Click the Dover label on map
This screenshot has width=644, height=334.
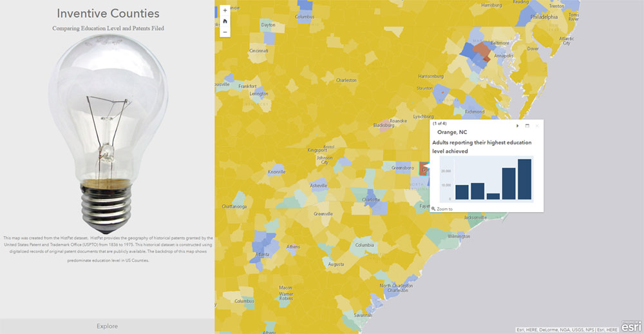point(533,48)
